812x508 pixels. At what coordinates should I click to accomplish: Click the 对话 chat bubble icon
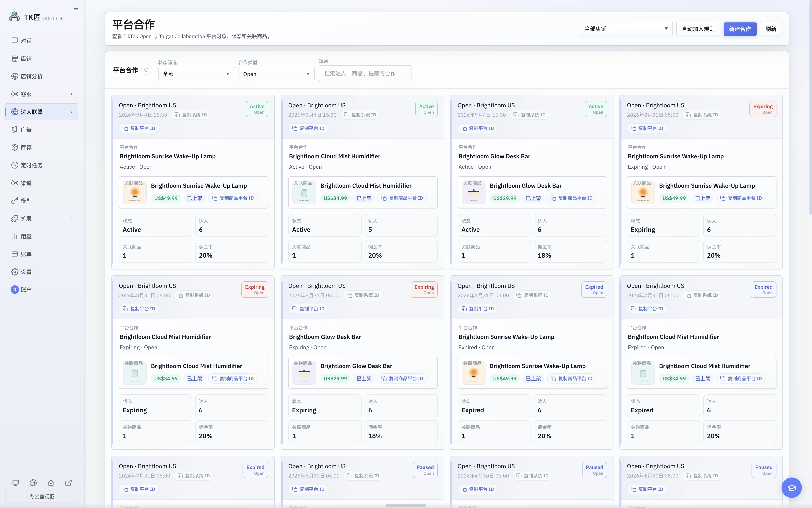pyautogui.click(x=15, y=41)
